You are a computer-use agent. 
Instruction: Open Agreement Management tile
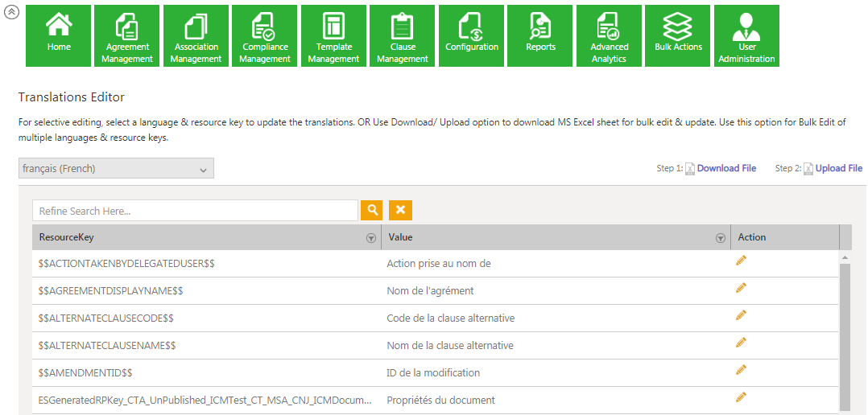[x=127, y=35]
